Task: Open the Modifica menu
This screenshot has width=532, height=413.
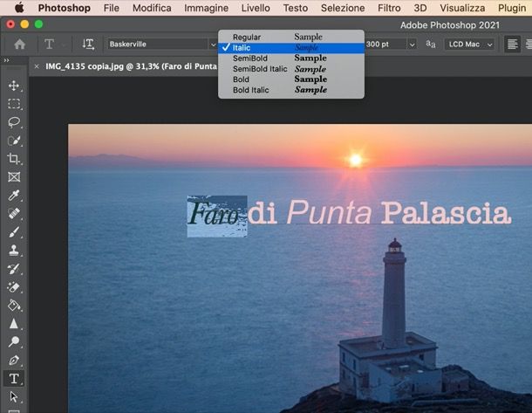Action: pos(152,8)
